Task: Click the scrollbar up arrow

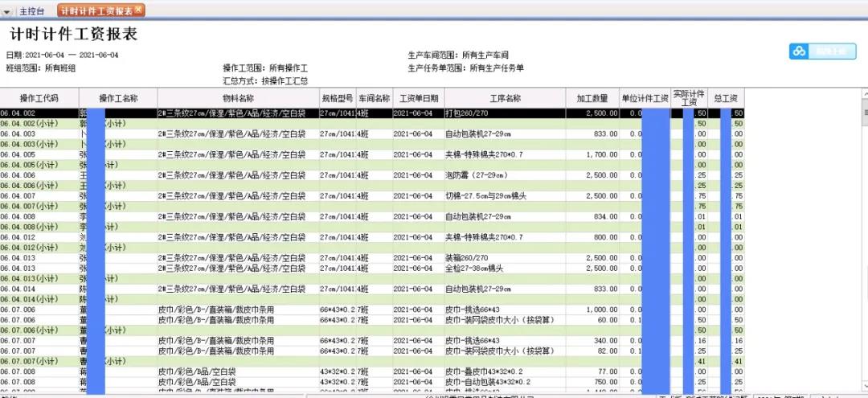Action: (x=864, y=95)
